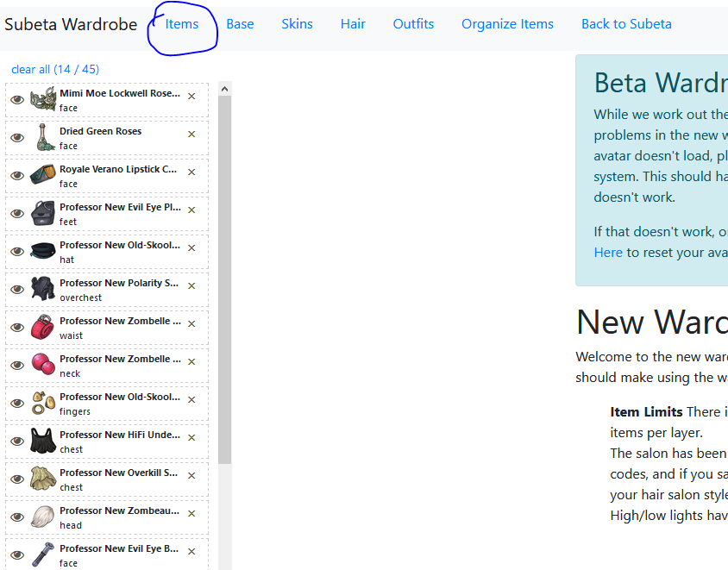Click the tan Overkill shirt thumbnail
This screenshot has width=728, height=570.
click(43, 479)
